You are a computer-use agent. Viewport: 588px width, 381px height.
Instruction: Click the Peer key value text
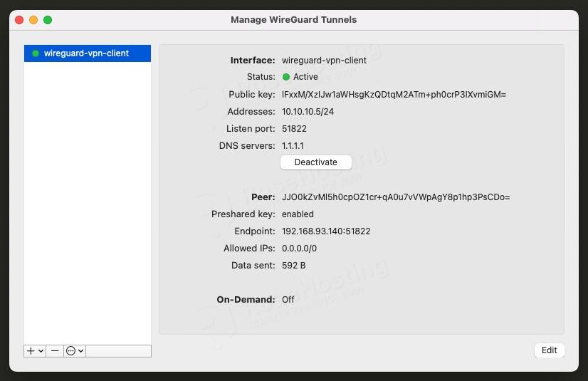tap(396, 197)
